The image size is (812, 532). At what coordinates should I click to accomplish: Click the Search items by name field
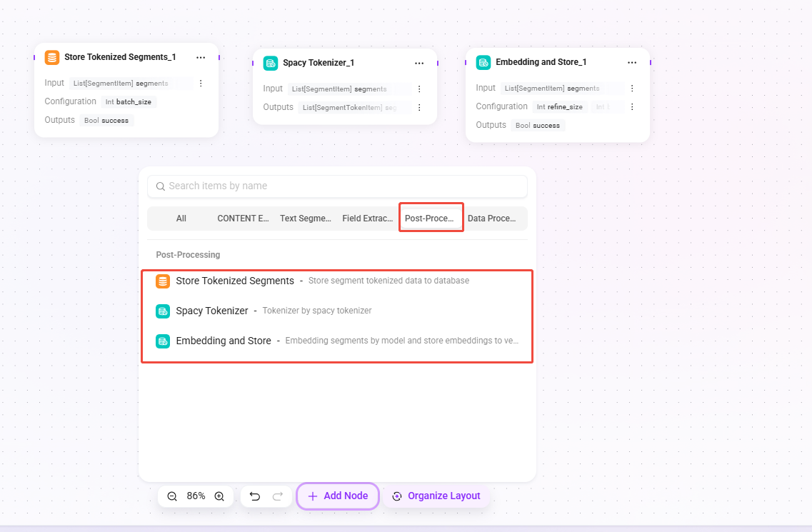point(338,186)
